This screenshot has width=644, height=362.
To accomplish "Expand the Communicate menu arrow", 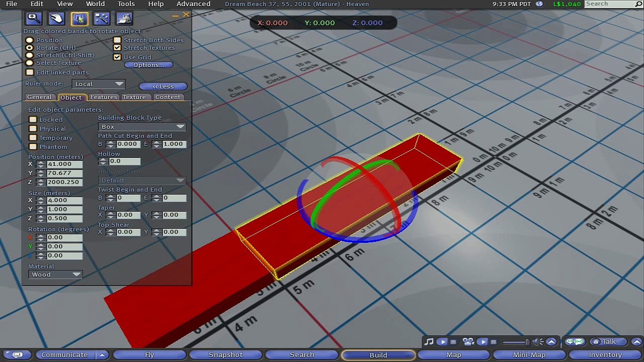I will coord(102,355).
